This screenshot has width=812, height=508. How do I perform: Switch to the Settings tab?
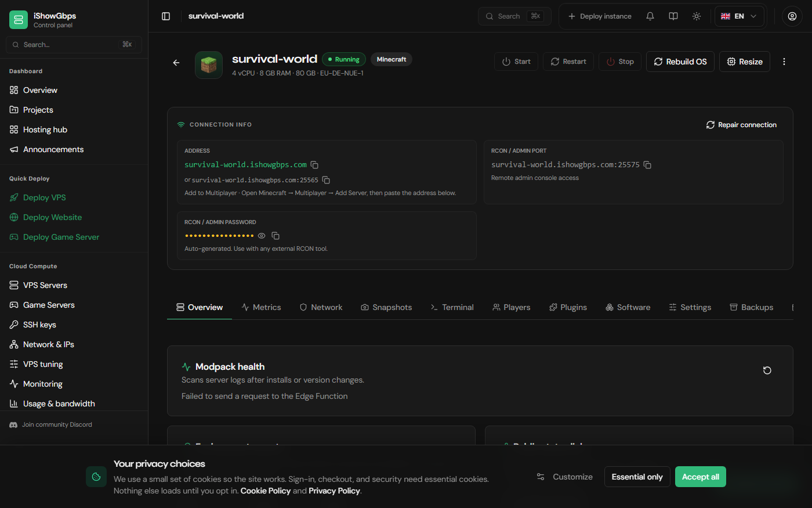click(x=690, y=307)
